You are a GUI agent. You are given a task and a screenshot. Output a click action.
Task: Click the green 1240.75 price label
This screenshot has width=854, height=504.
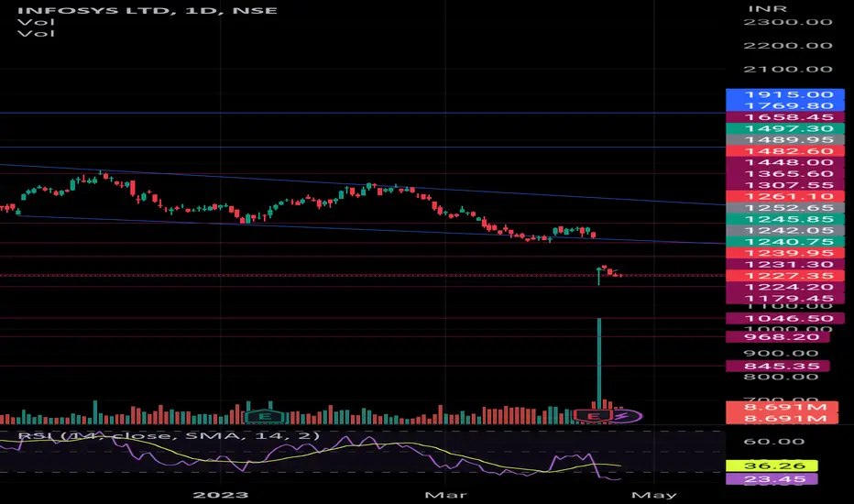[785, 242]
